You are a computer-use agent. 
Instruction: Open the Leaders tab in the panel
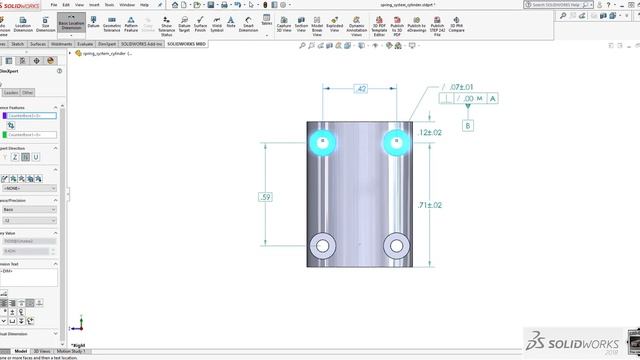pyautogui.click(x=11, y=93)
